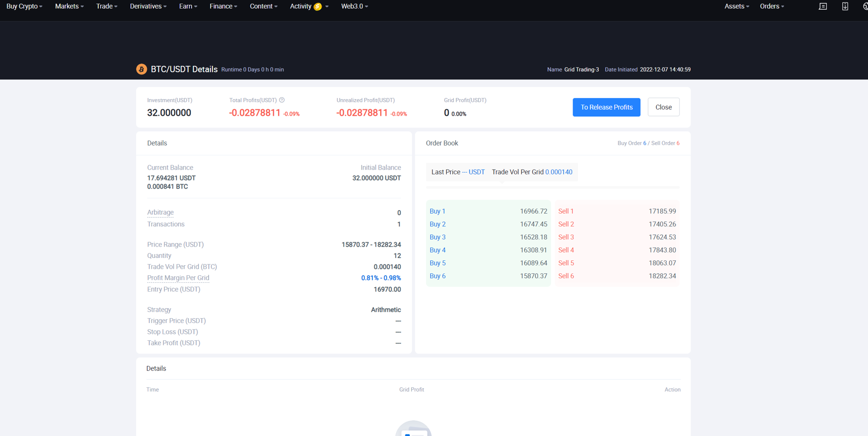Open the Earn menu
The height and width of the screenshot is (436, 868).
click(188, 6)
